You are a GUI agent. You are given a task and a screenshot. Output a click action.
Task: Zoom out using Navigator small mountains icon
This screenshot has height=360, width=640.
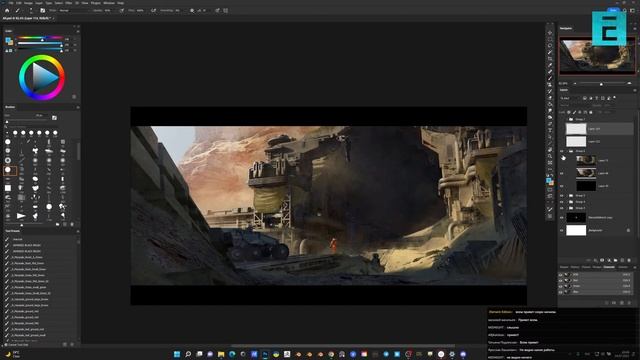point(575,83)
